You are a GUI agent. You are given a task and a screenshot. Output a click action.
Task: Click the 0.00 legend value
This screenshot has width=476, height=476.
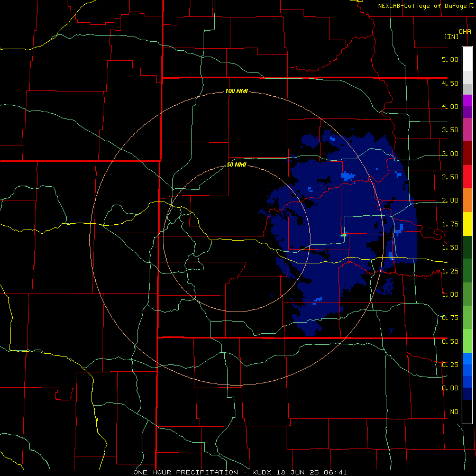click(450, 388)
